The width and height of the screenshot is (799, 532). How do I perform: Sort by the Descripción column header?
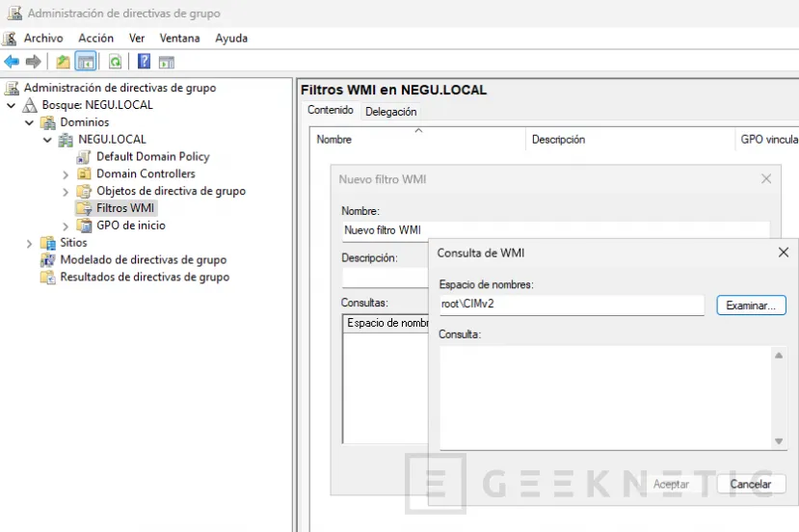click(629, 139)
